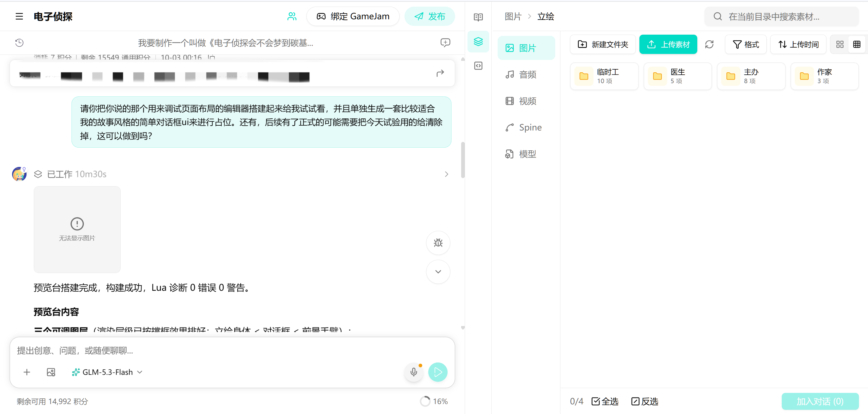The image size is (868, 414).
Task: Activate the microphone voice input
Action: pos(413,372)
